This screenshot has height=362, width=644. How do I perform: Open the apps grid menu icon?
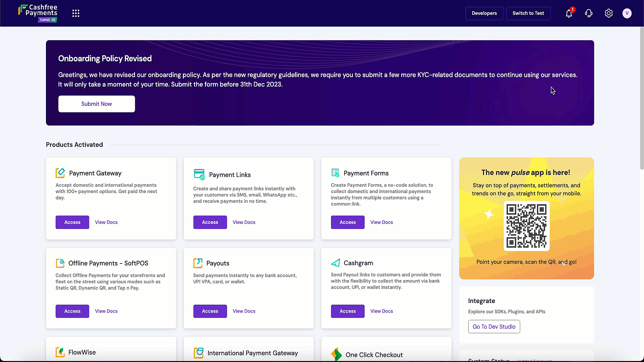click(x=76, y=13)
